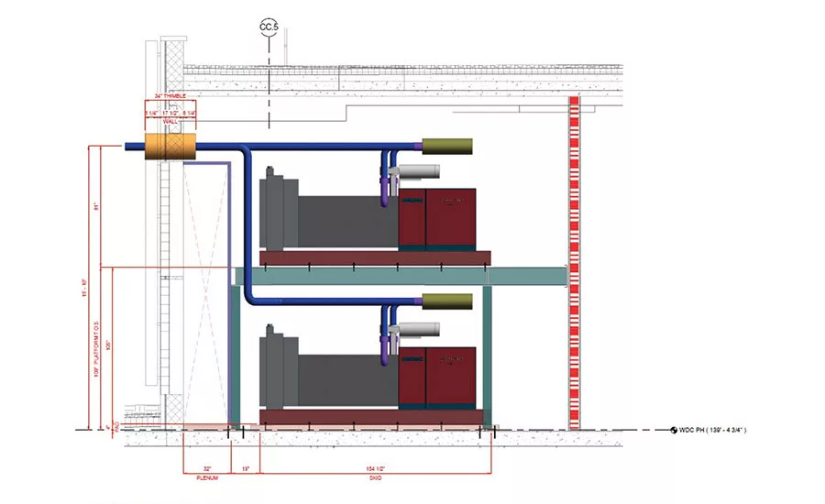Select the vertical blue exhaust pipe riser
Viewport: 825px width, 504px height.
[x=247, y=224]
